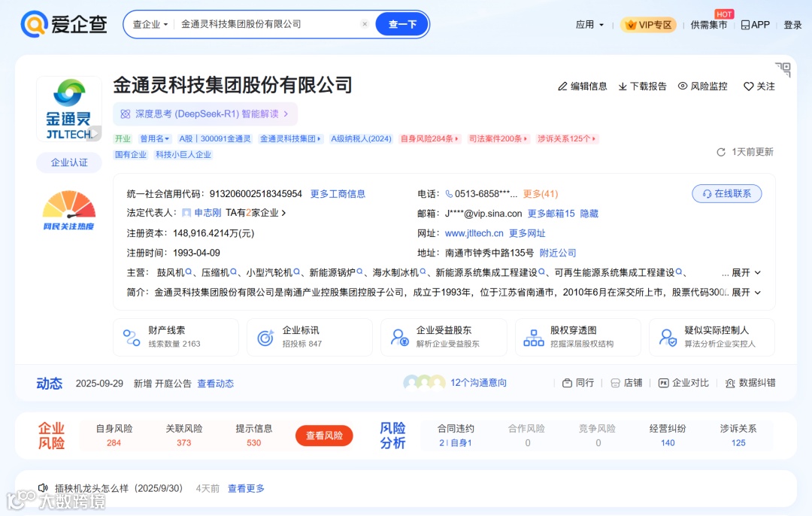Click the 数据纠错 icon
This screenshot has height=516, width=812.
[730, 384]
